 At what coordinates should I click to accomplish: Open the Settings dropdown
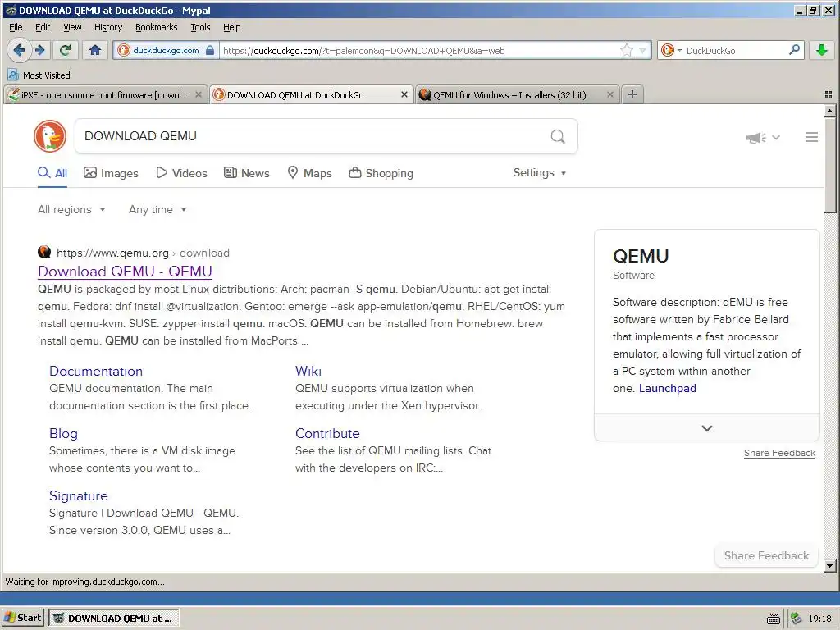click(540, 172)
